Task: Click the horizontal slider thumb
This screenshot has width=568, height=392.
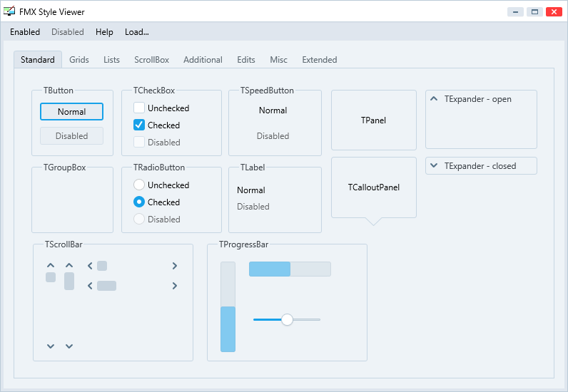Action: (x=287, y=319)
